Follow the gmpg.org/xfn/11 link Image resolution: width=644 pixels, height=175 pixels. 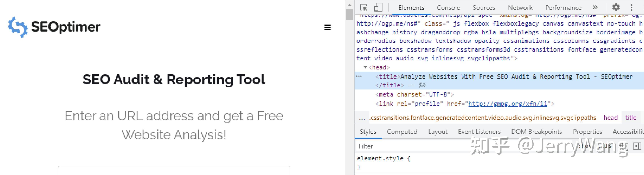(x=508, y=104)
